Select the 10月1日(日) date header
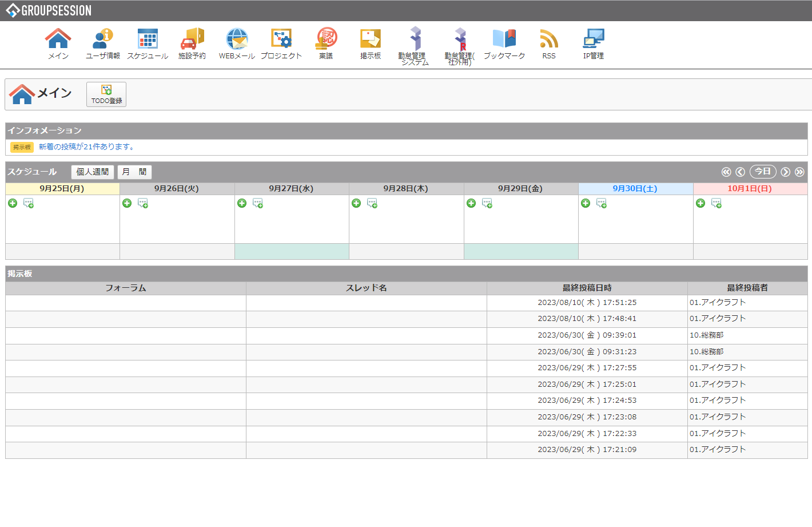The width and height of the screenshot is (812, 527). (749, 188)
